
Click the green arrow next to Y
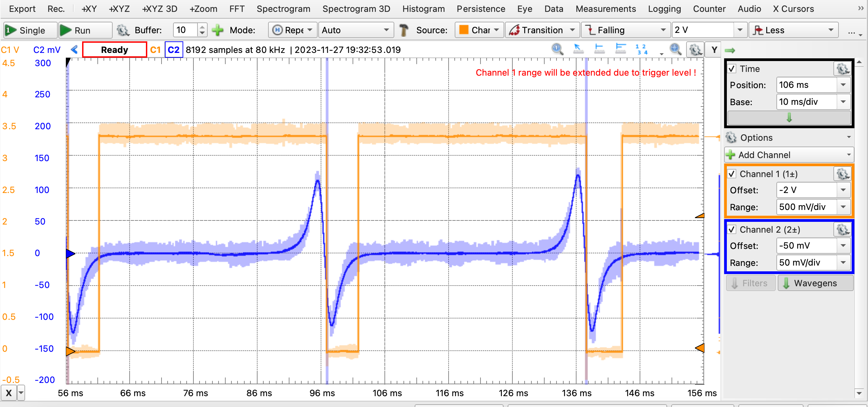pyautogui.click(x=730, y=50)
